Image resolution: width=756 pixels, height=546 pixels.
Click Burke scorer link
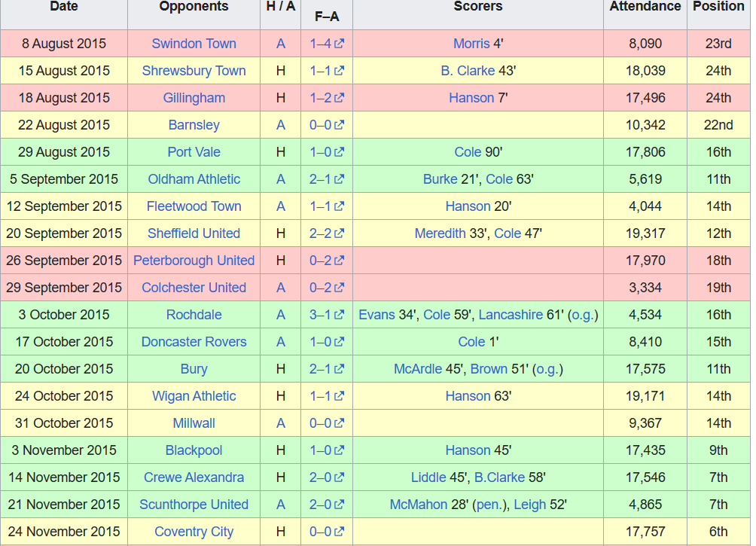440,179
